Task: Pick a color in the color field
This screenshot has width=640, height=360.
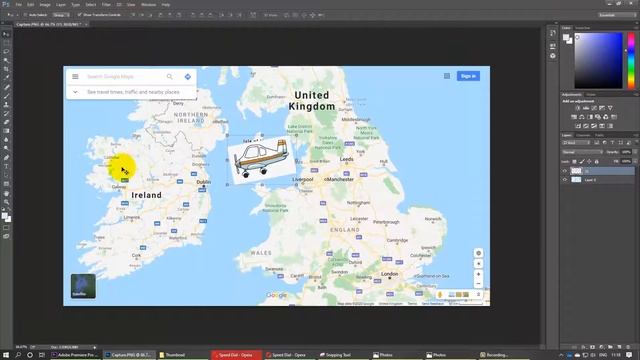Action: point(598,60)
